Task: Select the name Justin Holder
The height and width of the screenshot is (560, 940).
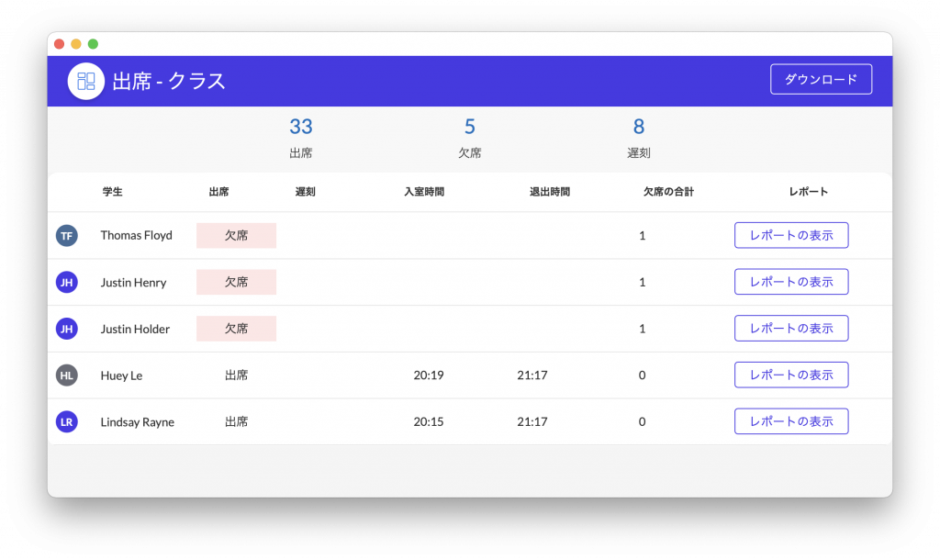Action: pos(135,329)
